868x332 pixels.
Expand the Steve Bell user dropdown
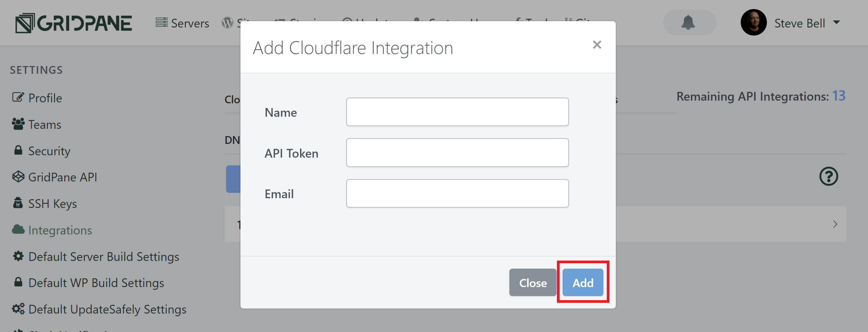point(836,22)
